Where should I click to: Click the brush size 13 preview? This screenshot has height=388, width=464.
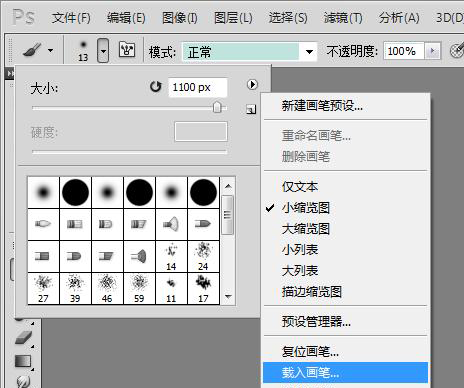83,51
